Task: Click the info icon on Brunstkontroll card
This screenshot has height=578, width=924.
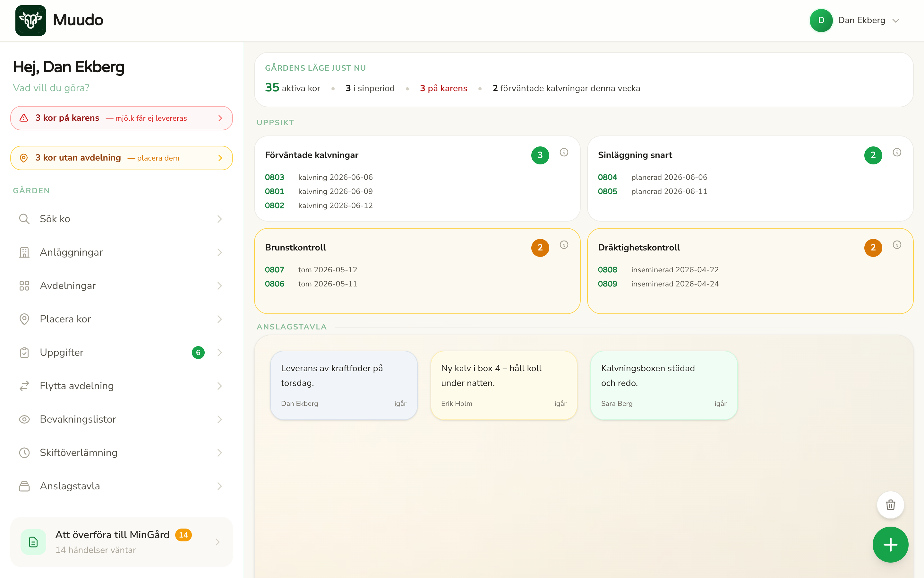Action: (x=564, y=245)
